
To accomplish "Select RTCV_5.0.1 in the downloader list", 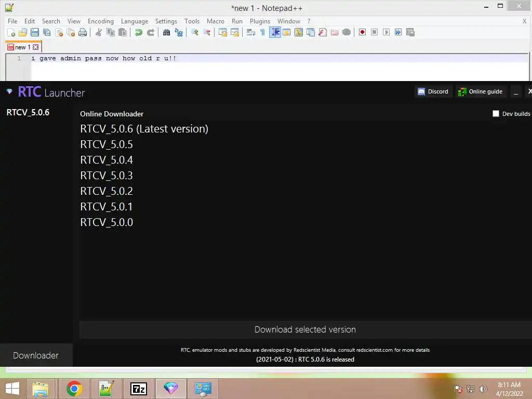I will click(x=107, y=207).
